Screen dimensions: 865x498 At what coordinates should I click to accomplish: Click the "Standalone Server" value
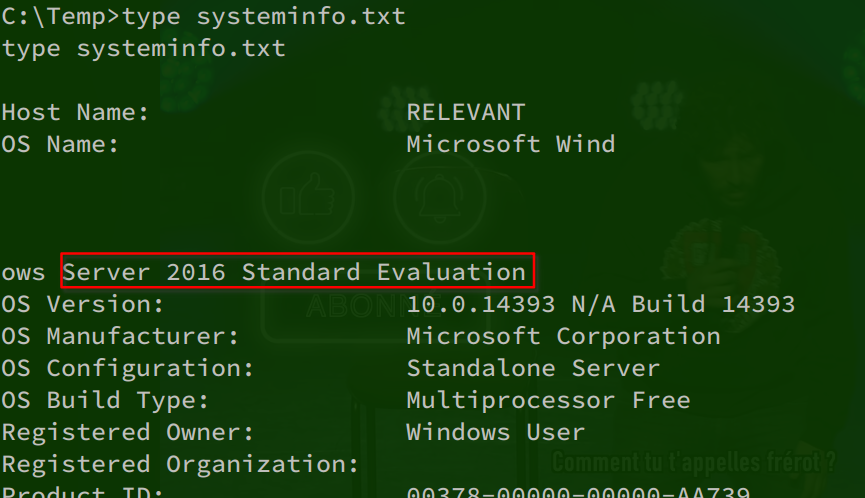(x=533, y=368)
